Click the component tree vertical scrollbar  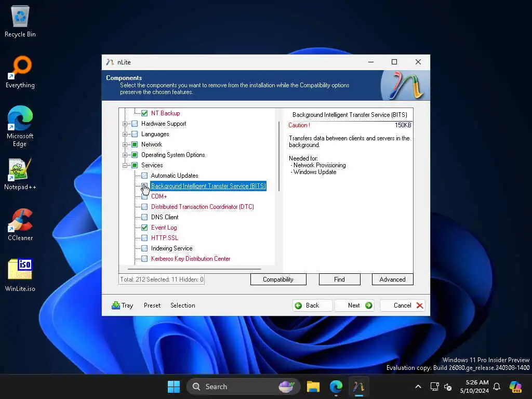click(279, 156)
